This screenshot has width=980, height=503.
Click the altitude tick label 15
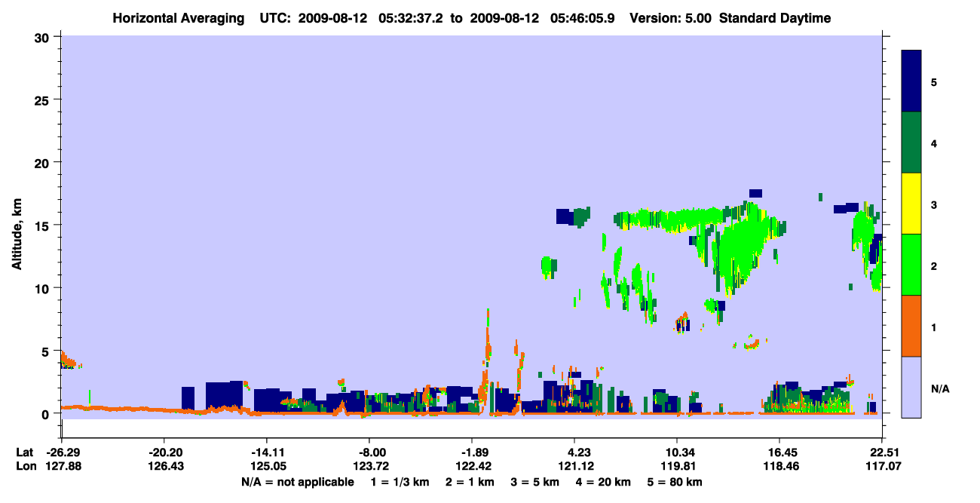click(x=43, y=225)
